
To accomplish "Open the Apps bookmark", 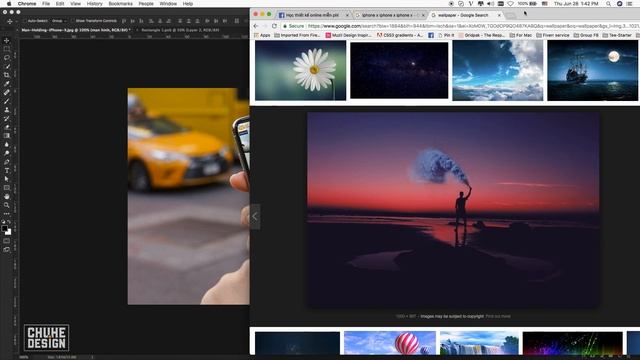I will (x=262, y=36).
